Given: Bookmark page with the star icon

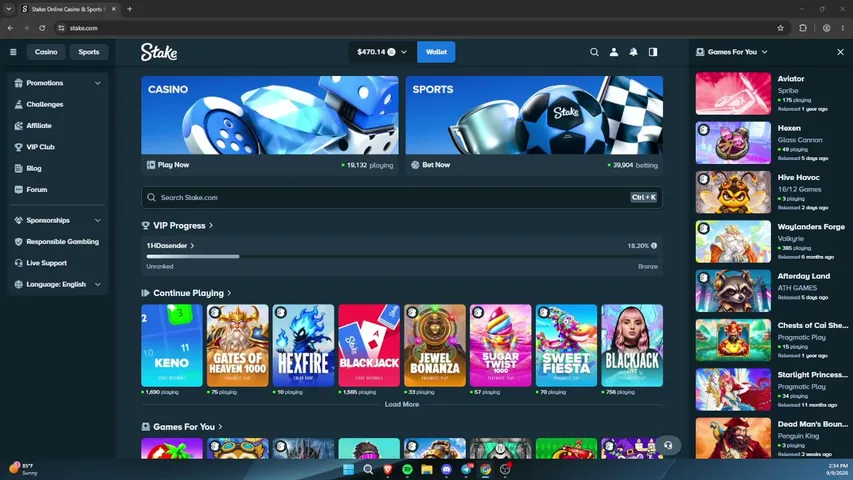Looking at the screenshot, I should [781, 28].
